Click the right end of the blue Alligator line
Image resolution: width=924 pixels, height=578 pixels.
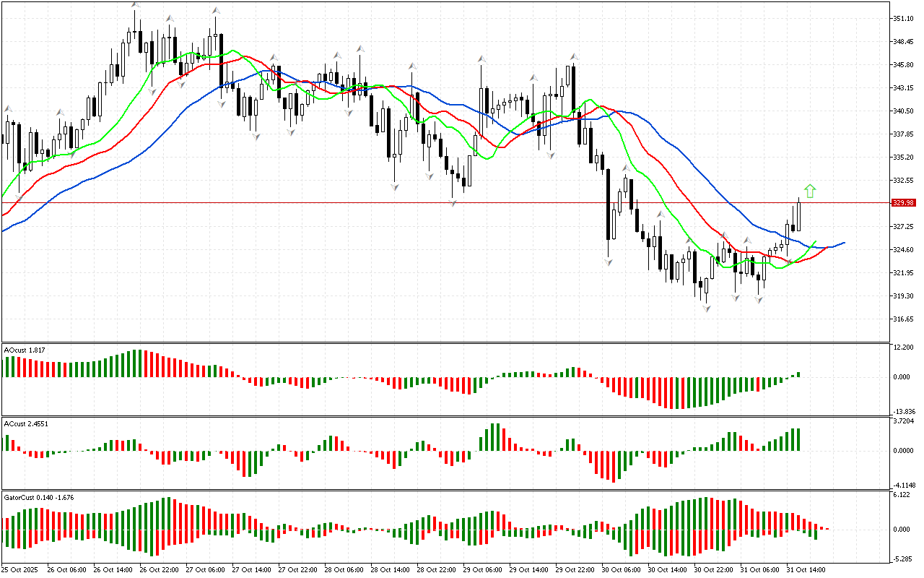pyautogui.click(x=842, y=243)
